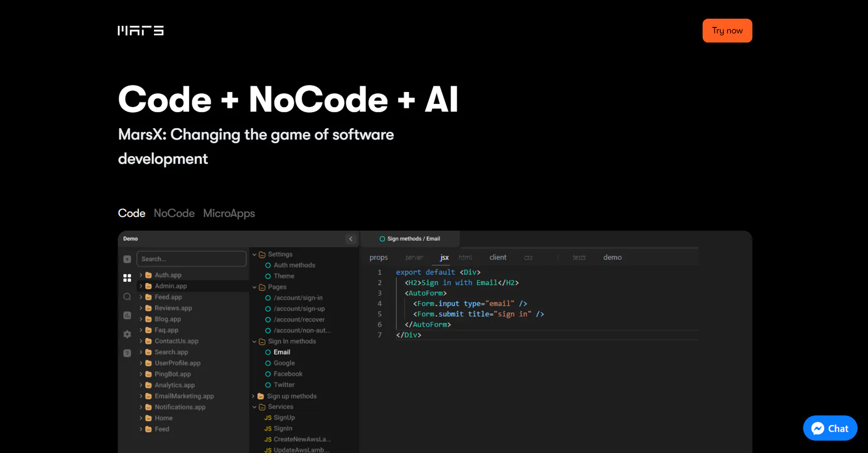Open the bar chart analytics icon
The height and width of the screenshot is (453, 868).
[x=127, y=315]
